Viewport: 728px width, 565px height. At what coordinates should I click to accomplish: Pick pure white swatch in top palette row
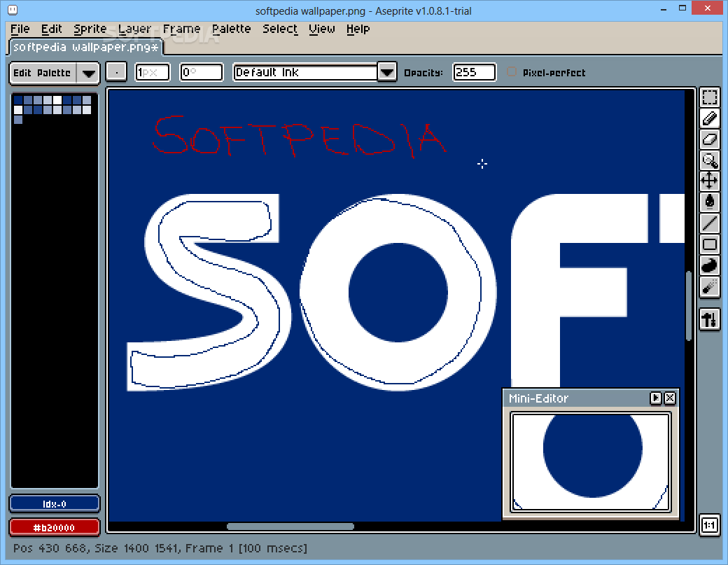(x=57, y=100)
